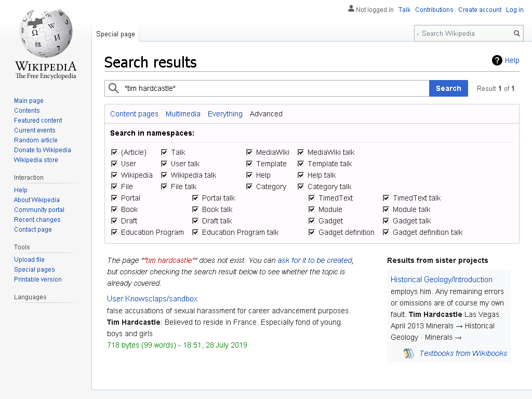Viewport: 532px width, 399px height.
Task: Uncheck the User namespace checkbox
Action: (114, 164)
